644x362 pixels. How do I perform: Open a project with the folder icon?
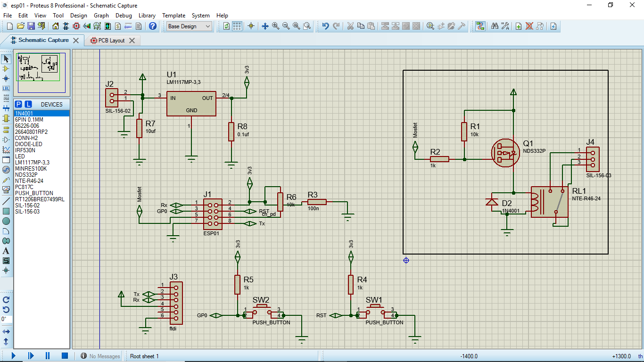[x=20, y=26]
